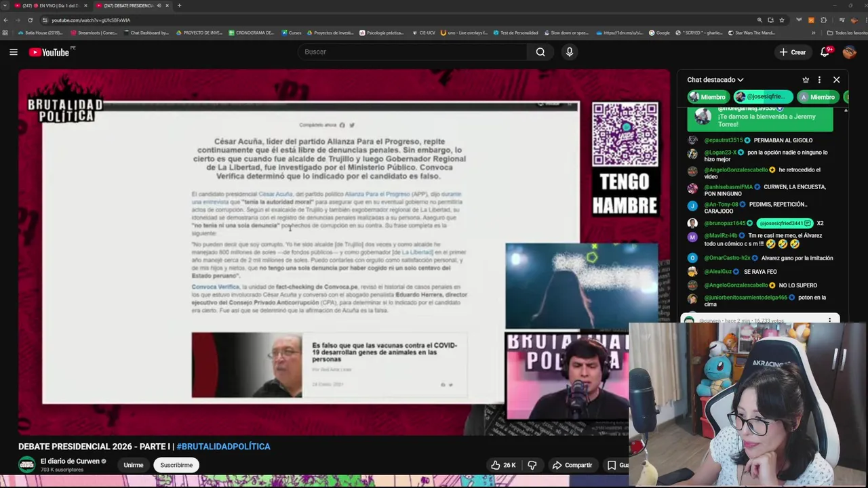The height and width of the screenshot is (488, 868).
Task: Start voice search with microphone icon
Action: [x=570, y=52]
